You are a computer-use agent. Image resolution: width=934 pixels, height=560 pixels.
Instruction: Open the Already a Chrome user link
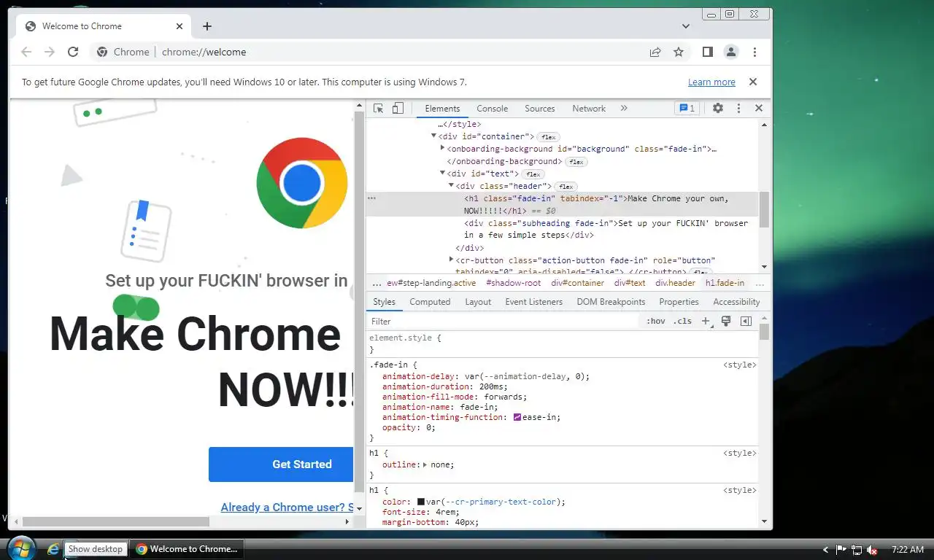pyautogui.click(x=287, y=507)
